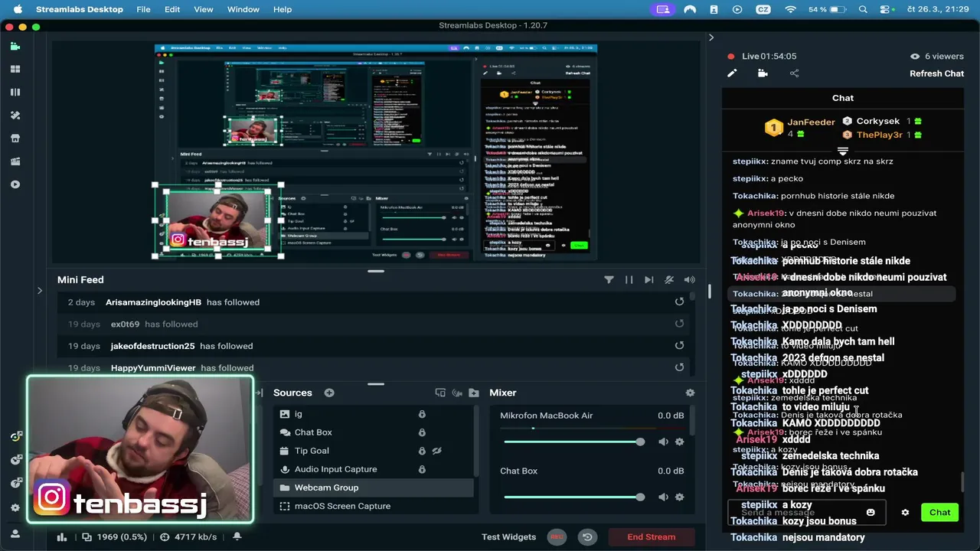
Task: Click the pencil edit stream info icon
Action: (732, 73)
